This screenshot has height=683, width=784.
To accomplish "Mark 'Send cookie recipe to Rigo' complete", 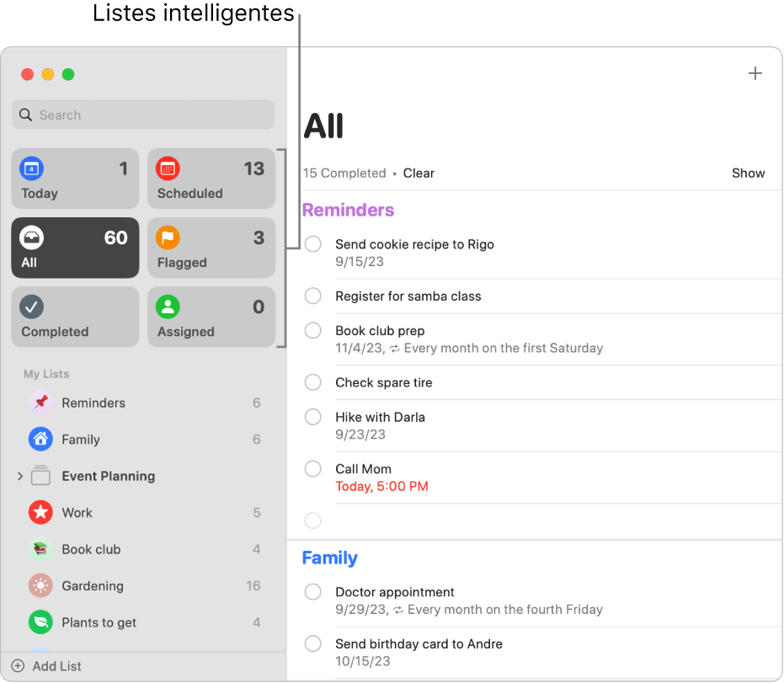I will pyautogui.click(x=313, y=244).
